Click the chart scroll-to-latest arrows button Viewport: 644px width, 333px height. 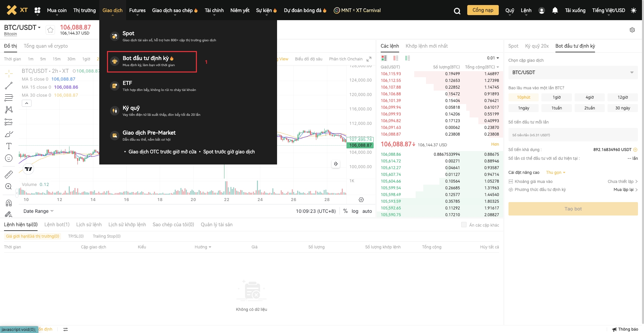pos(336,164)
